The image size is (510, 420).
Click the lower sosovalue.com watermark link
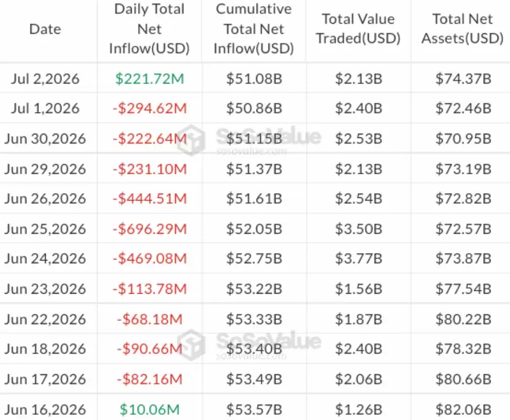coord(251,356)
